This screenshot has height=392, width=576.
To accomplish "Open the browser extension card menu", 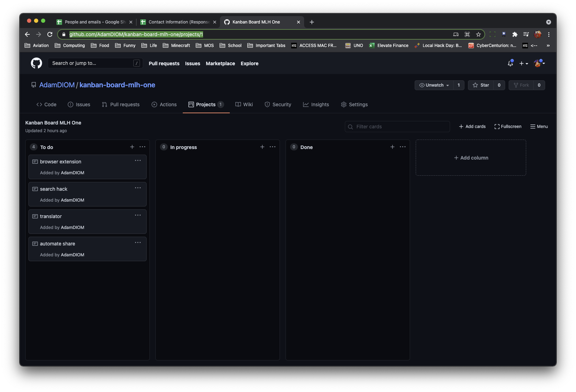I will pyautogui.click(x=138, y=161).
